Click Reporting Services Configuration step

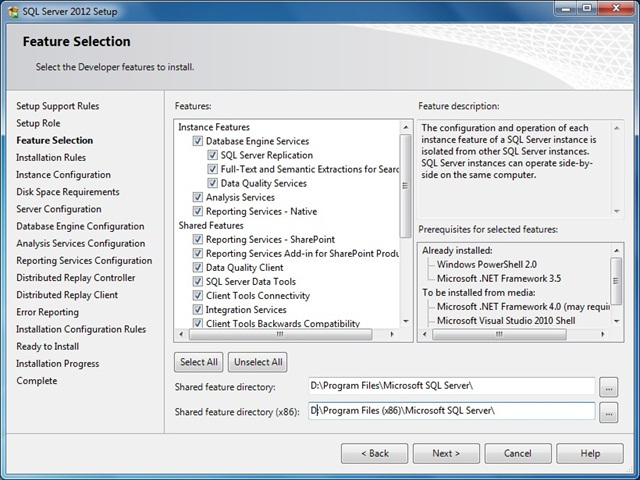tap(84, 260)
